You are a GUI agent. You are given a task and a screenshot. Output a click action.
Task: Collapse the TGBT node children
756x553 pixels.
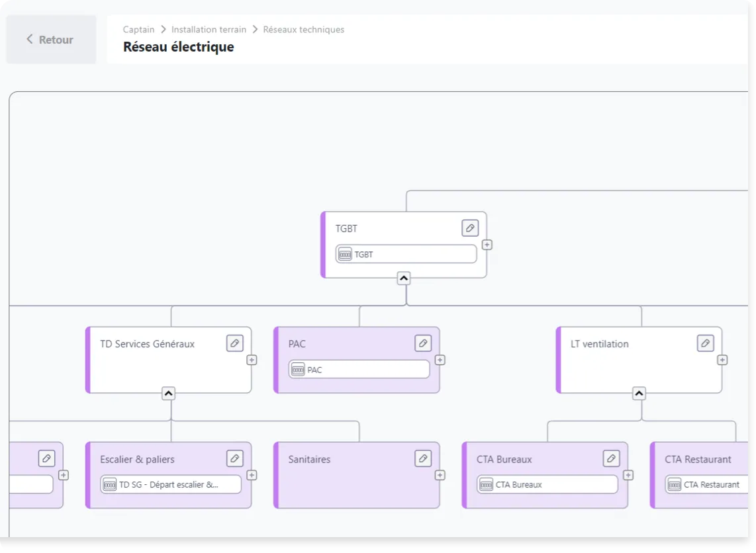(404, 278)
